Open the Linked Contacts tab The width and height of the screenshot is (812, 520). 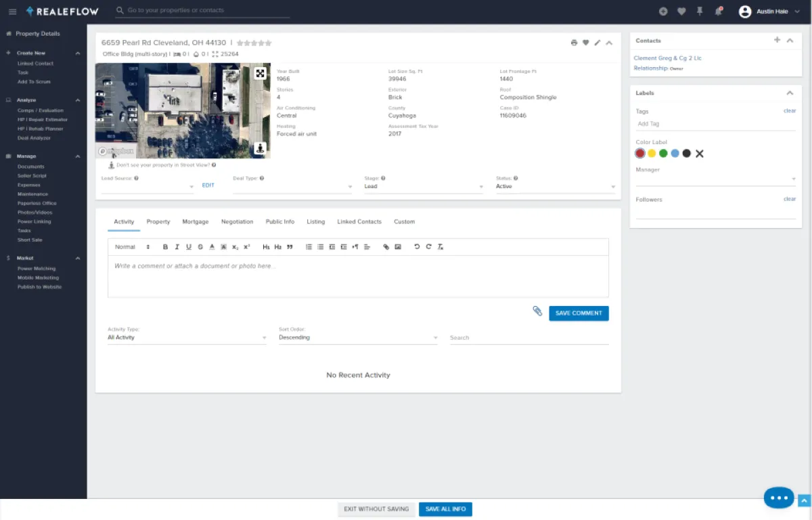click(359, 221)
